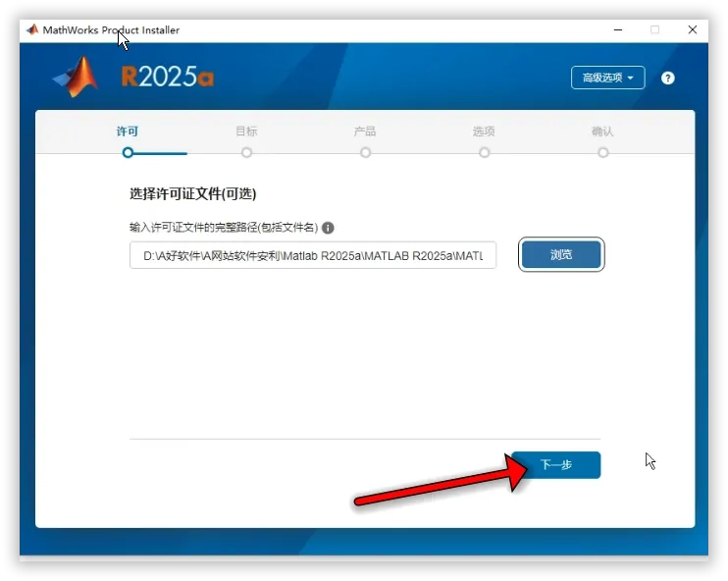The width and height of the screenshot is (728, 581).
Task: Click the 浏览 browse button
Action: (x=561, y=254)
